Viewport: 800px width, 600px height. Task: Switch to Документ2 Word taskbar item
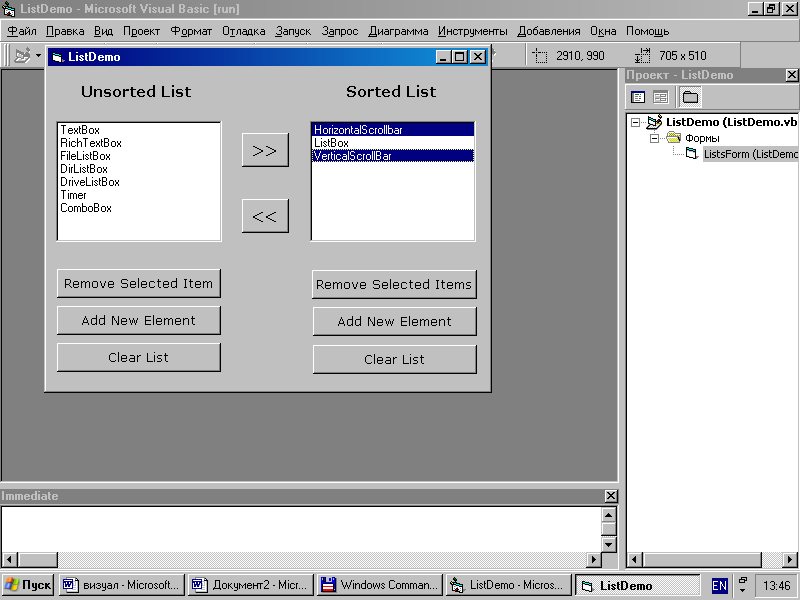click(x=250, y=585)
